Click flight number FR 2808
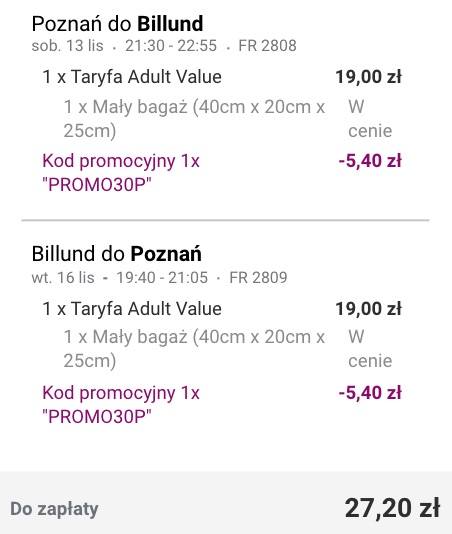452x534 pixels. 267,46
